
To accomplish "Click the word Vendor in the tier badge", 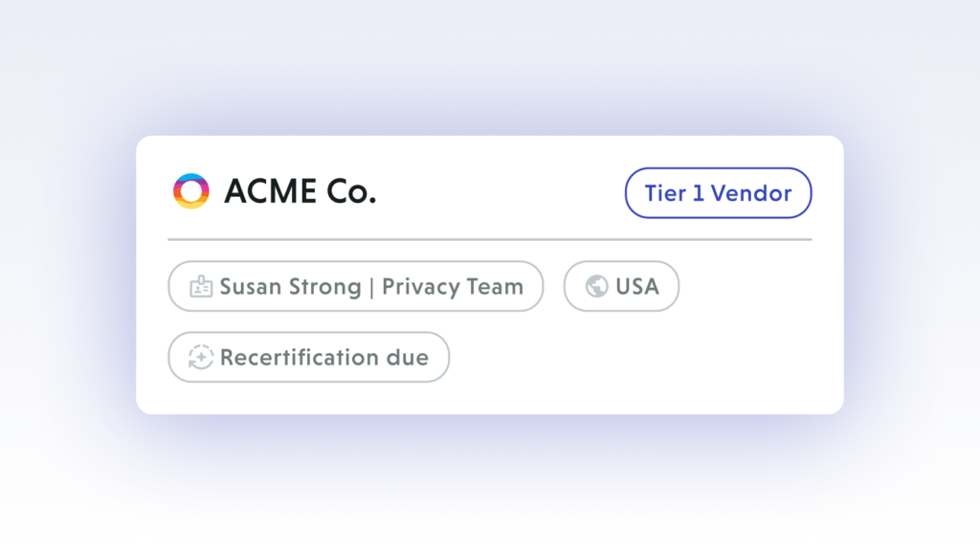I will click(x=751, y=193).
